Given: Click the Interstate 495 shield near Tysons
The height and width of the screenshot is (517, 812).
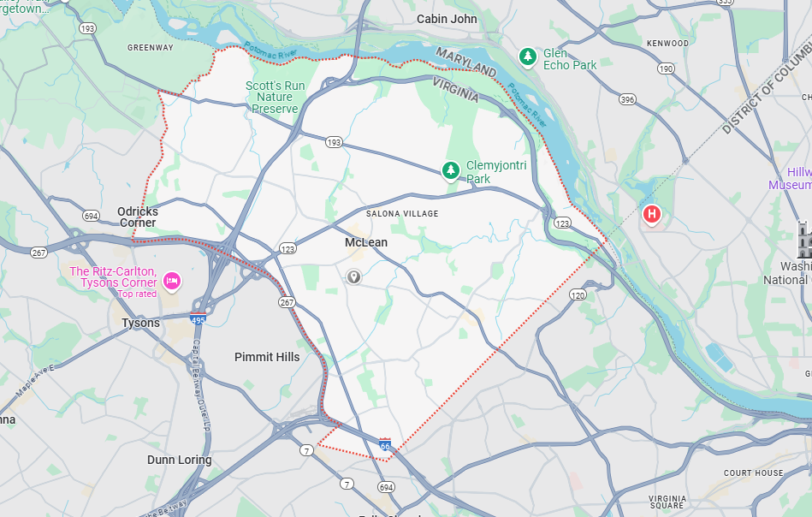Looking at the screenshot, I should click(198, 319).
